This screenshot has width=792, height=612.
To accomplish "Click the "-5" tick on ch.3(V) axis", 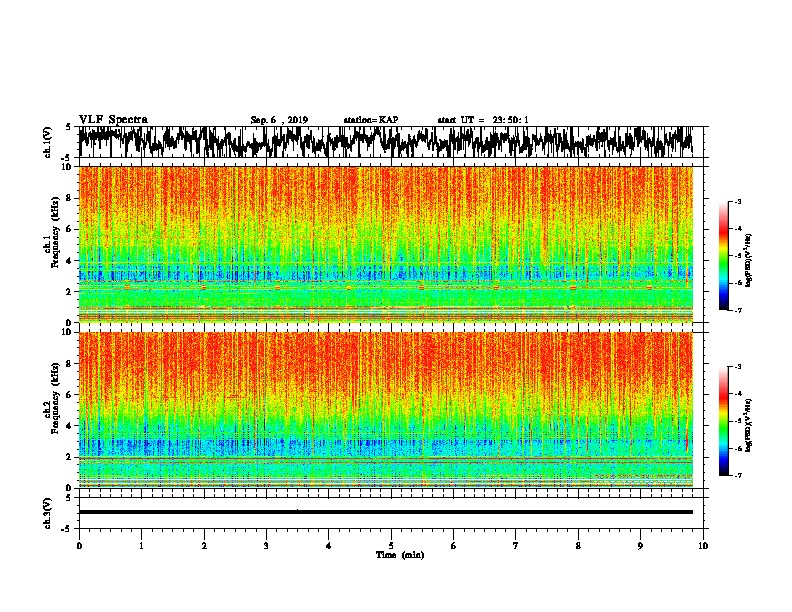I will point(68,529).
